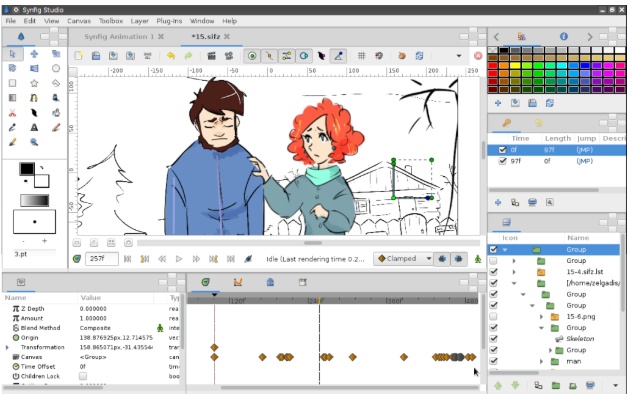Click the Raise layer green up arrow

coord(498,386)
